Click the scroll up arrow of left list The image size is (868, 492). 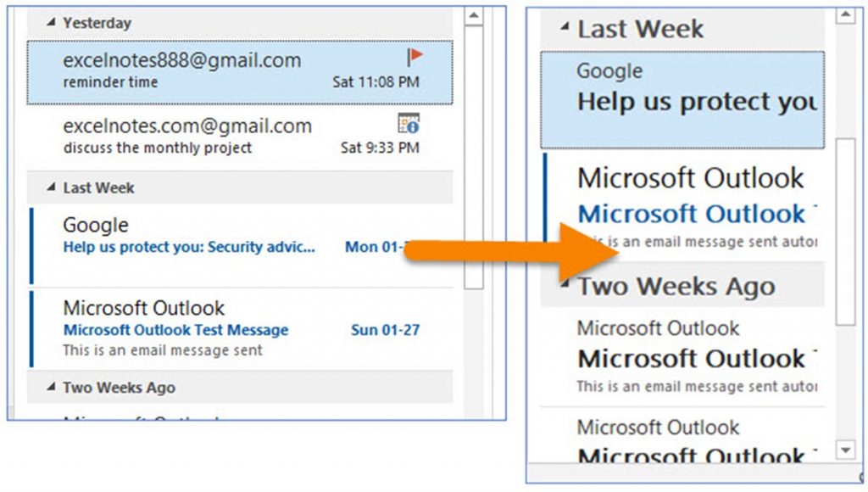(474, 15)
